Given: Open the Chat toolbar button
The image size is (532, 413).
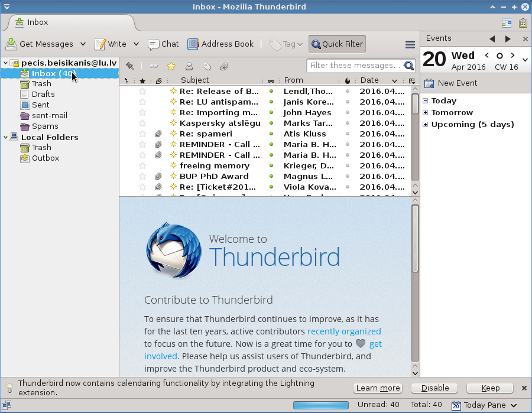Looking at the screenshot, I should tap(163, 44).
